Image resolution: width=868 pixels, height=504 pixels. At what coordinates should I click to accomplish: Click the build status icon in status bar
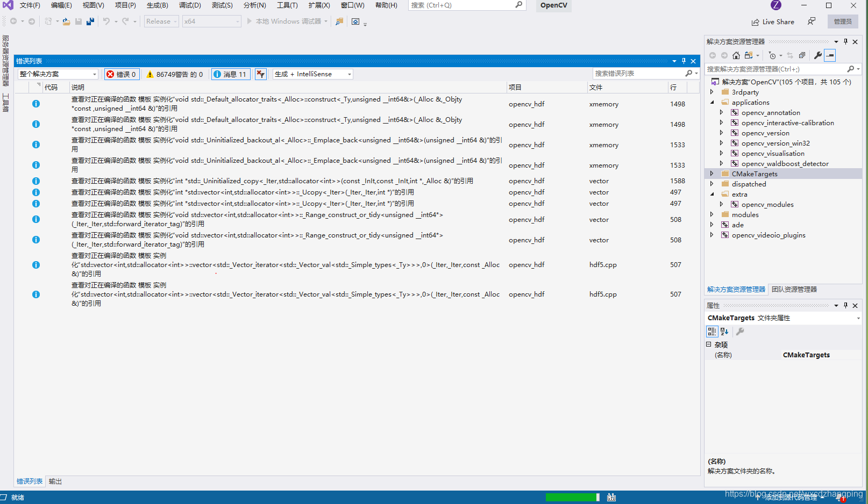pyautogui.click(x=611, y=497)
